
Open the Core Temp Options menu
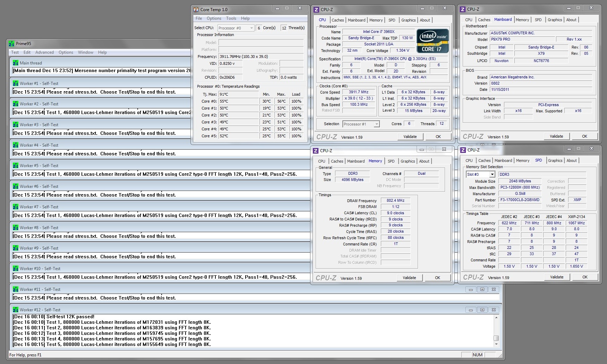pos(214,18)
